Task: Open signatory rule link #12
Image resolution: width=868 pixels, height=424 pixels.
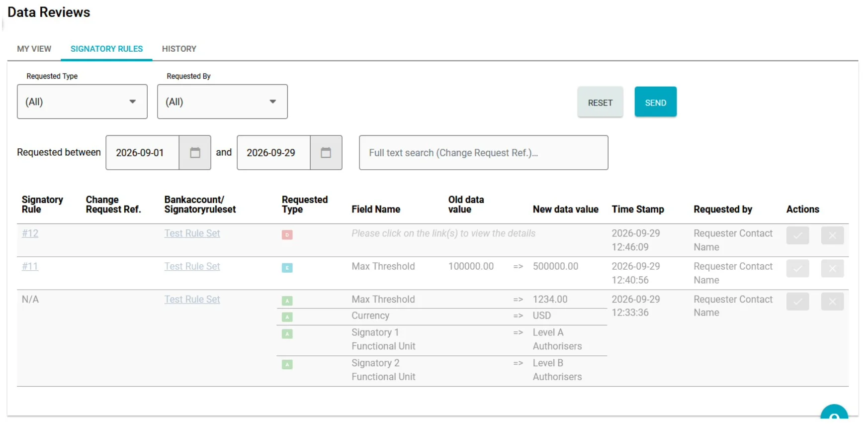Action: click(30, 233)
